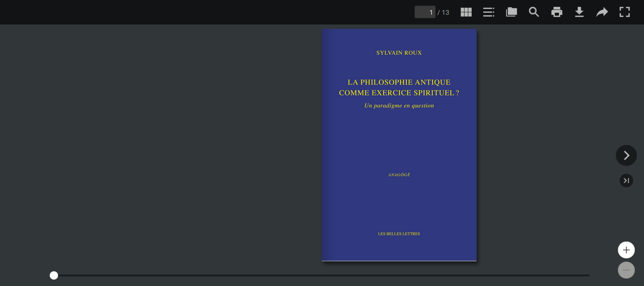Zoom in with the plus button
The height and width of the screenshot is (286, 644).
click(x=626, y=250)
